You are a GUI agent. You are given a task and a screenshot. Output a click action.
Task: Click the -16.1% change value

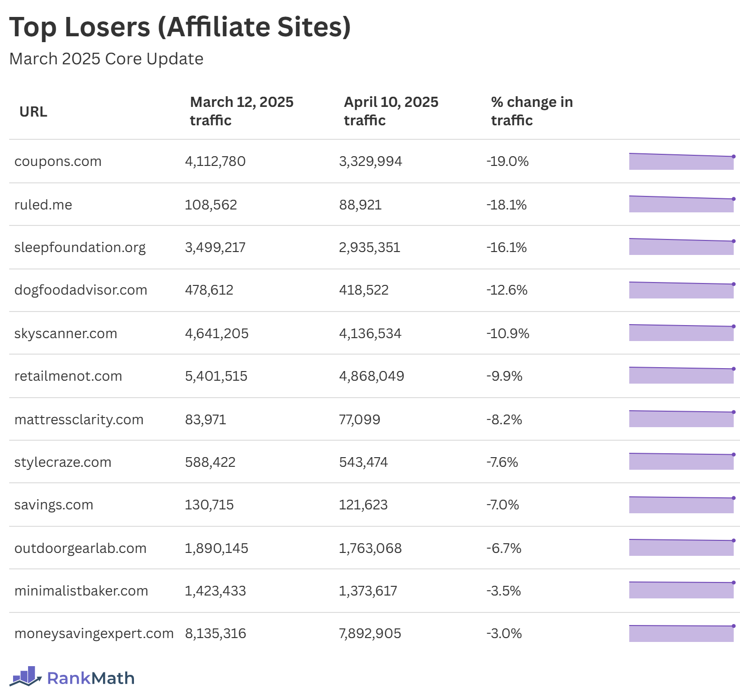(x=506, y=248)
